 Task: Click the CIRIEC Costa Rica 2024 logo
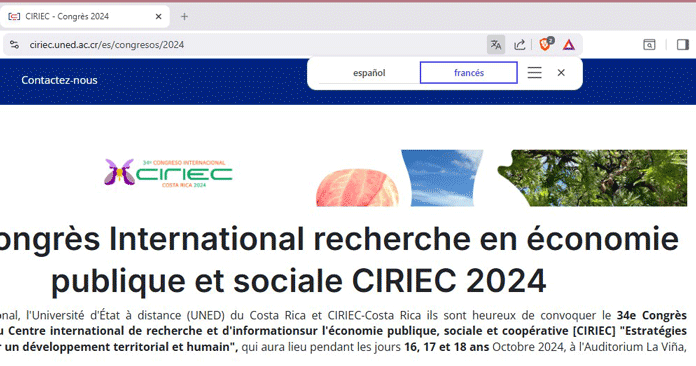click(169, 173)
